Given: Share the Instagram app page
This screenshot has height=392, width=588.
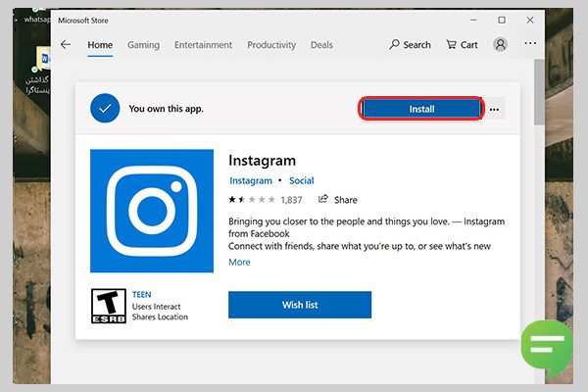Looking at the screenshot, I should coord(338,199).
